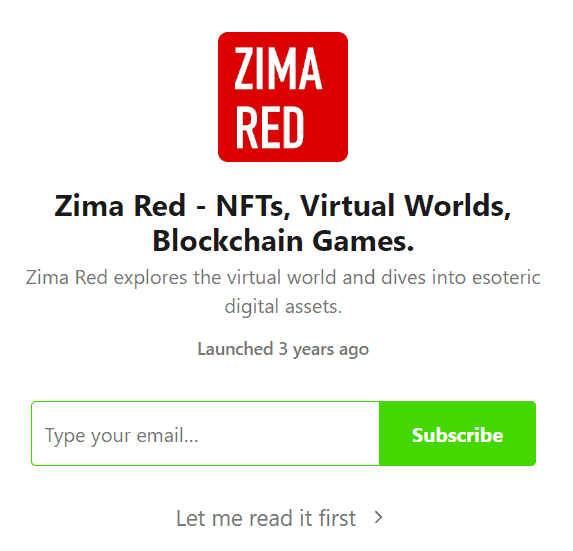
Task: Subscribe using the green button
Action: coord(458,434)
